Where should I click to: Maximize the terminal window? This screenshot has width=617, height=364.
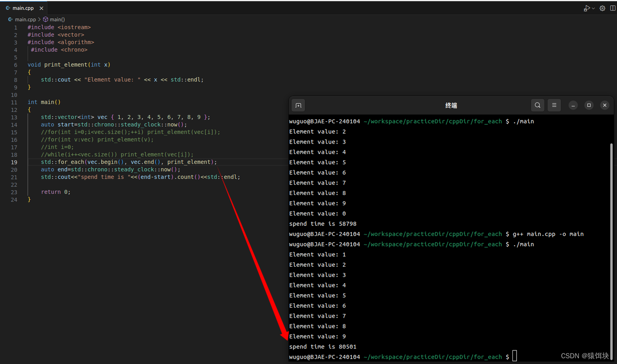(x=589, y=105)
